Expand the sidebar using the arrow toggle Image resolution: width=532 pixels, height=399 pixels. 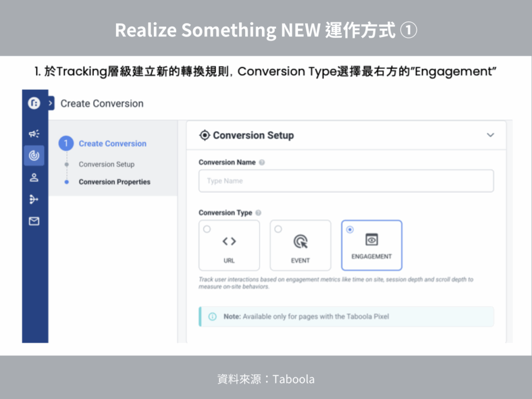[50, 103]
